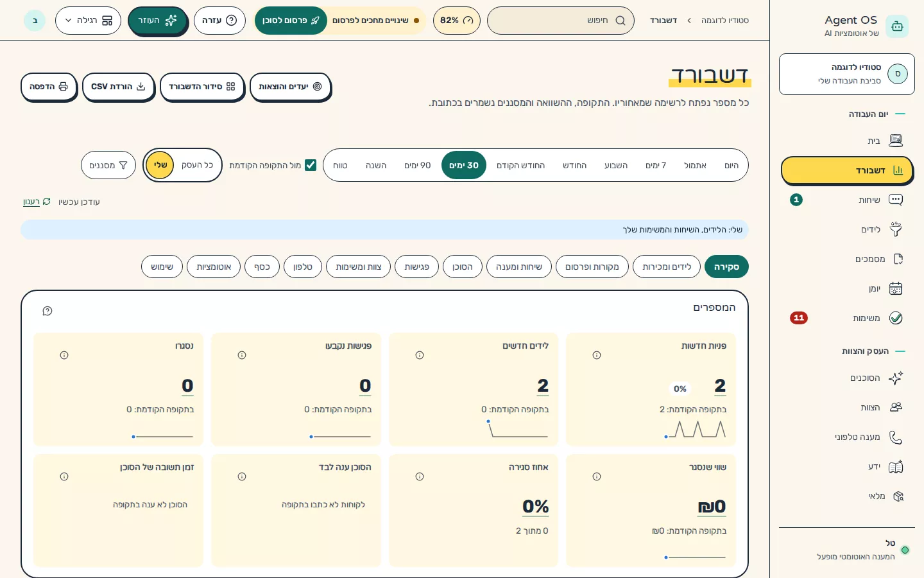Viewport: 924px width, 578px height.
Task: Select the שלי toggle option
Action: [160, 165]
